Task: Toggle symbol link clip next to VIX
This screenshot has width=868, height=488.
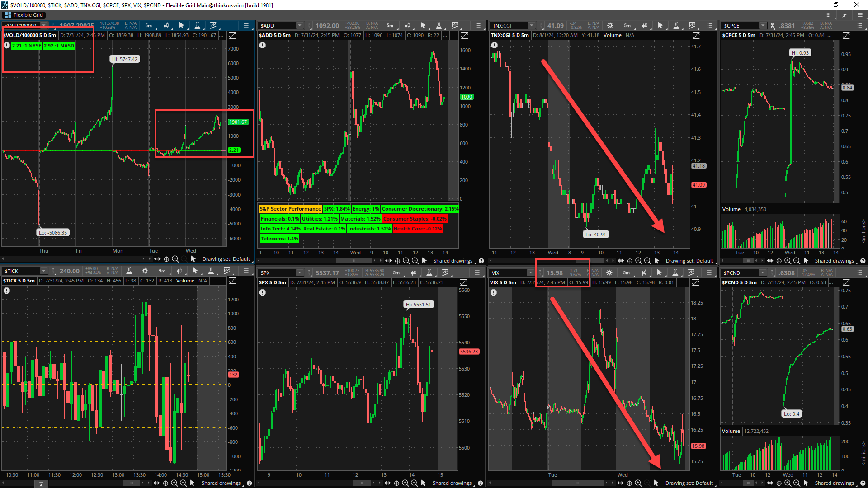Action: pos(540,273)
